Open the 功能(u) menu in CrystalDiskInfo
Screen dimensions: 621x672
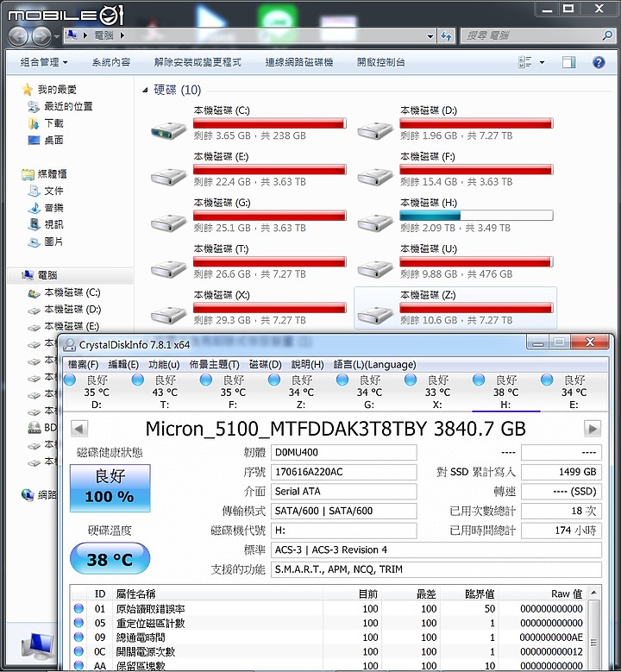click(x=164, y=365)
